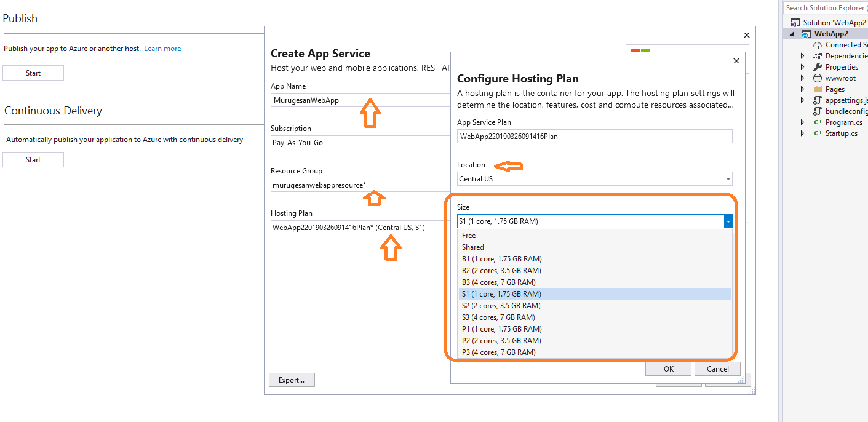Select the Free hosting size option
Image resolution: width=868 pixels, height=422 pixels.
coord(469,235)
